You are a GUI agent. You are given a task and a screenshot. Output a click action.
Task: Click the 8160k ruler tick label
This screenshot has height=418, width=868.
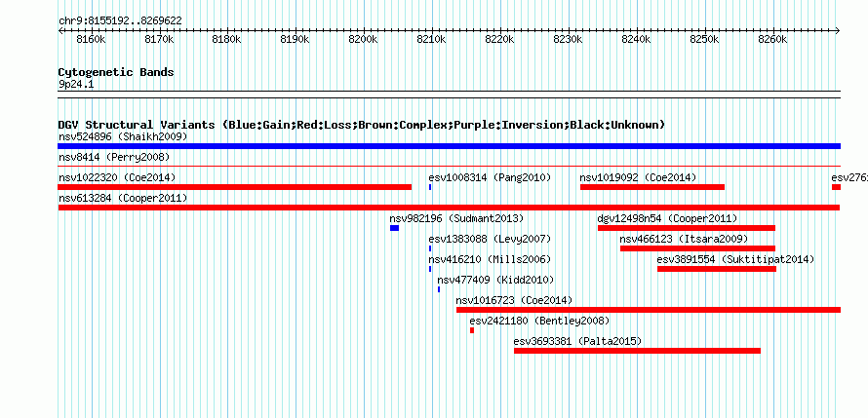pos(91,40)
